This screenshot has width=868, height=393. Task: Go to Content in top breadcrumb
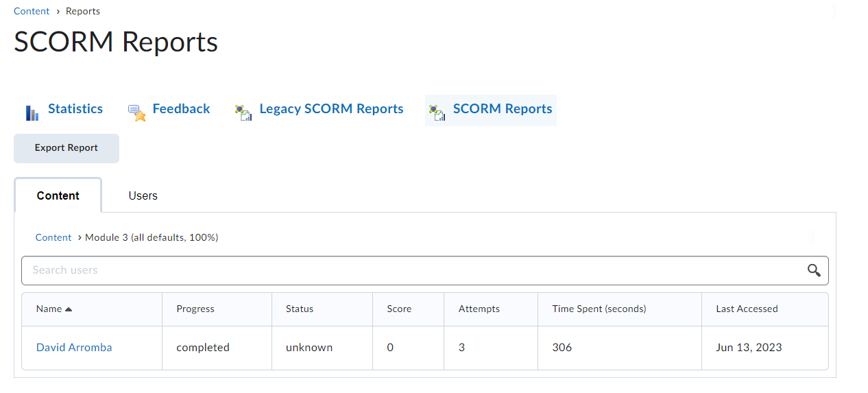click(x=32, y=11)
